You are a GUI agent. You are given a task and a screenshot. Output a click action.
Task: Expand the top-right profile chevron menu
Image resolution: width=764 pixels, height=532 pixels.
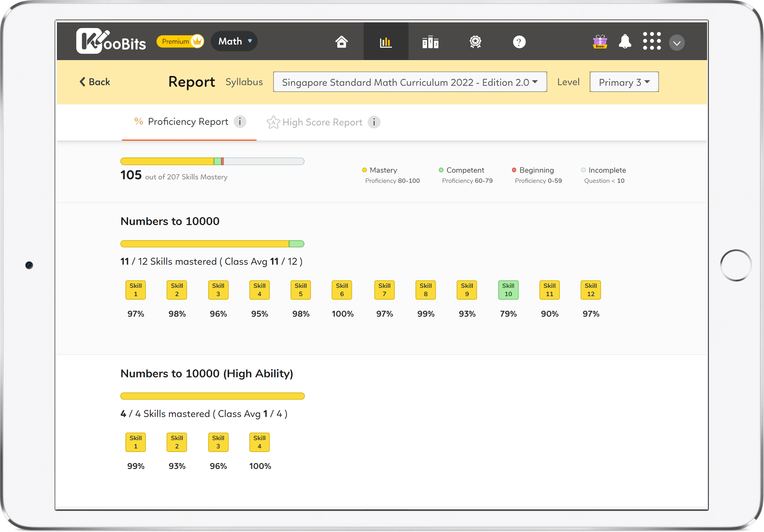click(677, 43)
